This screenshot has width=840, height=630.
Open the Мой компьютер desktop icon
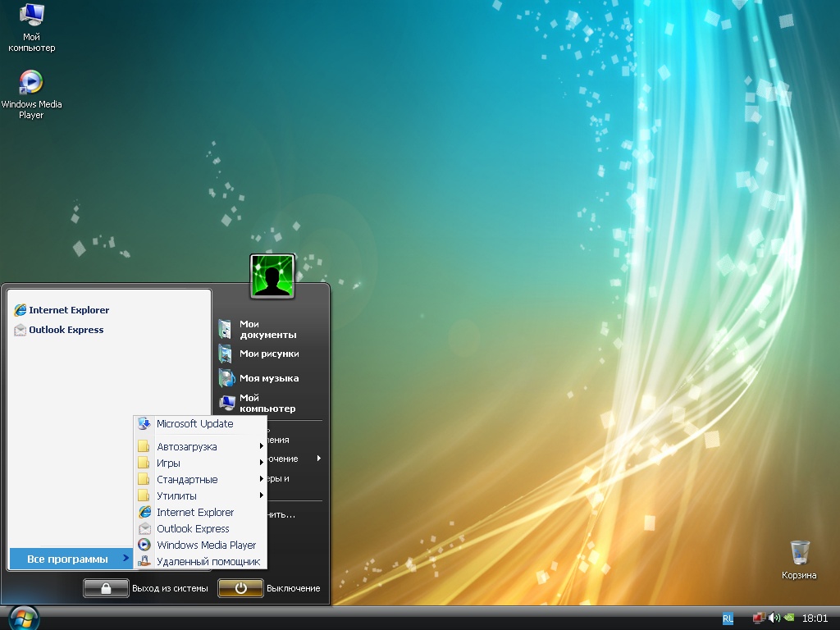pyautogui.click(x=32, y=28)
